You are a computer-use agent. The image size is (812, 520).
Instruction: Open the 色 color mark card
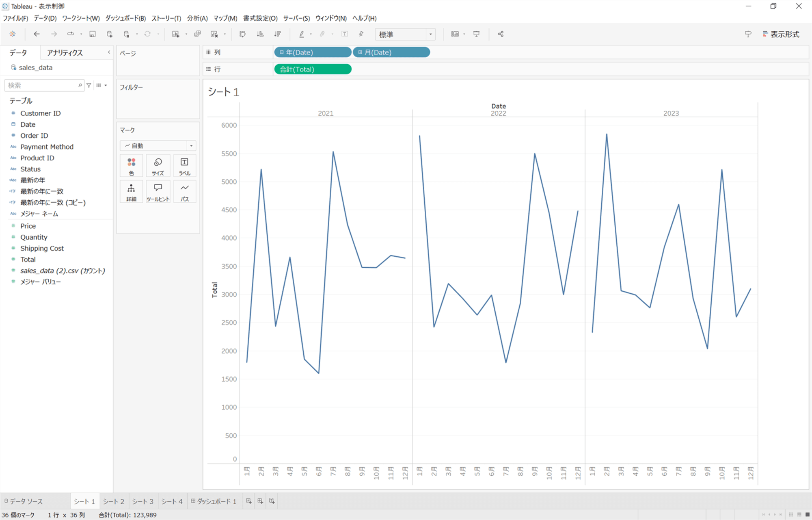131,166
